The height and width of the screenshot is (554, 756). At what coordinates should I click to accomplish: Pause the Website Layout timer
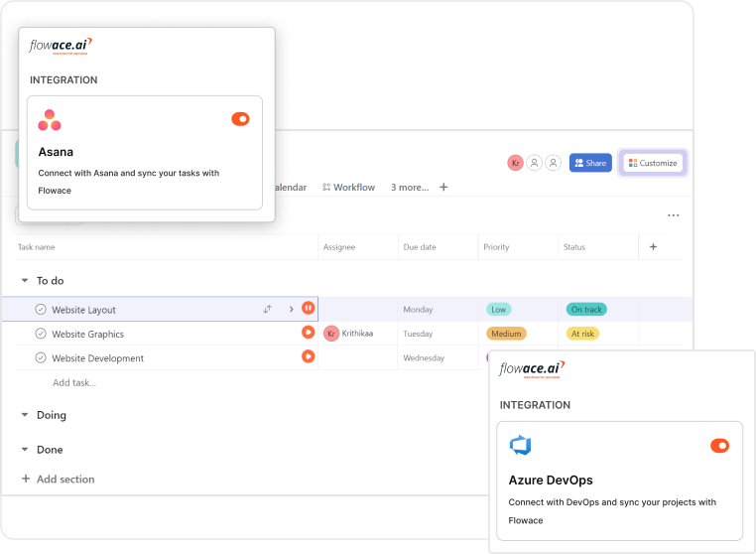(309, 309)
